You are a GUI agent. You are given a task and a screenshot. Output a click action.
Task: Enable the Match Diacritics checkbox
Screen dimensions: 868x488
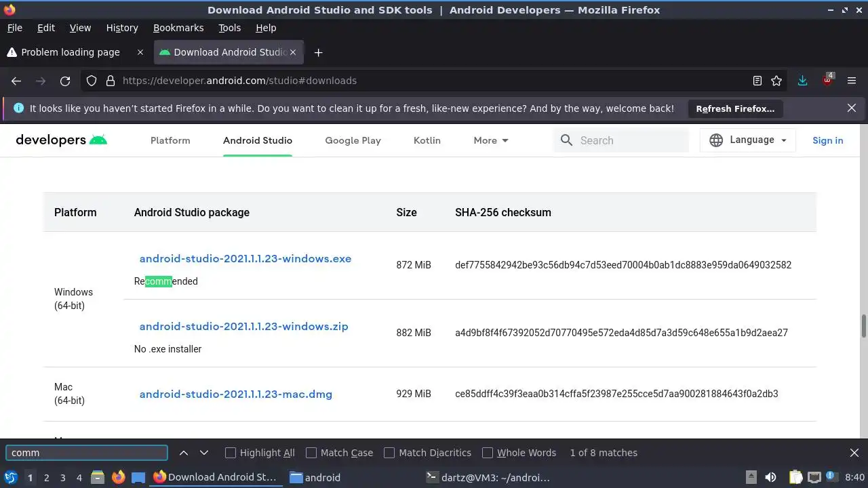pyautogui.click(x=389, y=453)
